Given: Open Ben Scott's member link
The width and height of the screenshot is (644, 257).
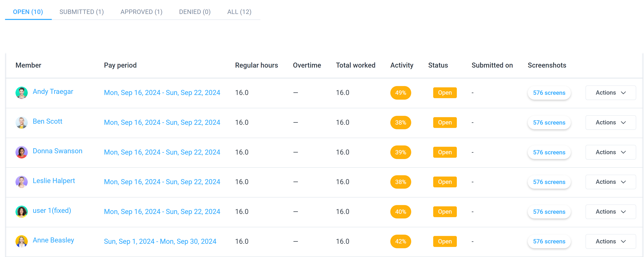Looking at the screenshot, I should point(47,121).
